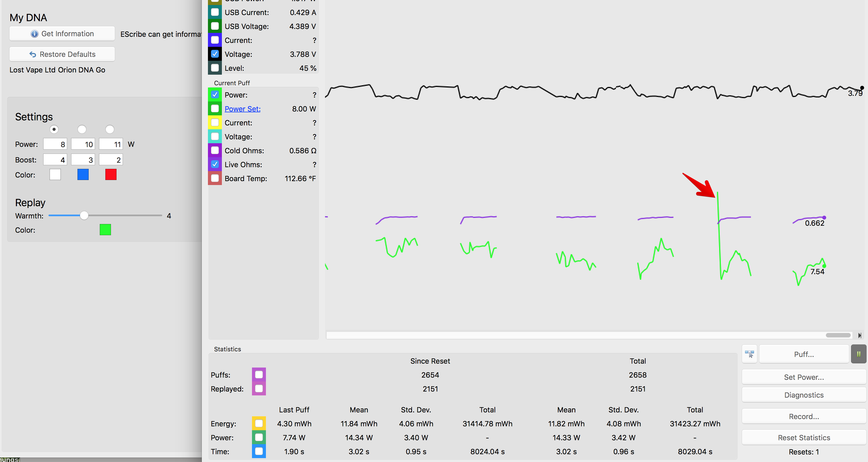This screenshot has width=868, height=462.
Task: Toggle the Energy statistics checkbox
Action: click(x=259, y=424)
